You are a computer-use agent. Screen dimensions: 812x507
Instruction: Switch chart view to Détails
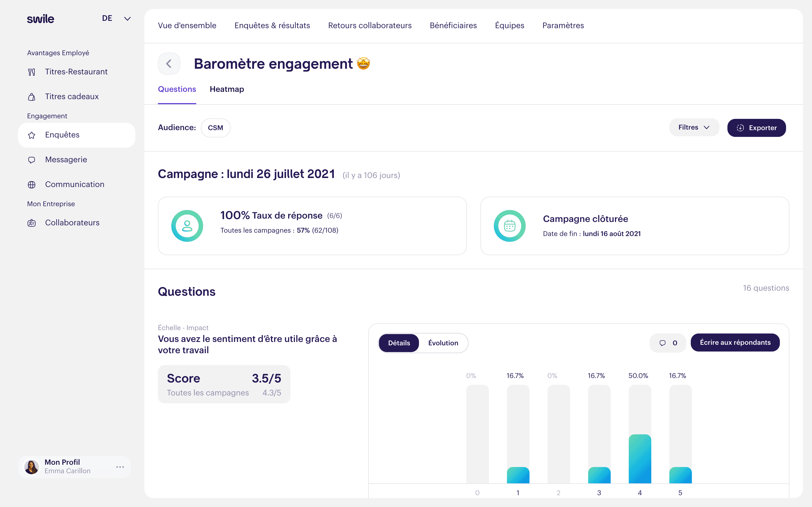pos(399,343)
